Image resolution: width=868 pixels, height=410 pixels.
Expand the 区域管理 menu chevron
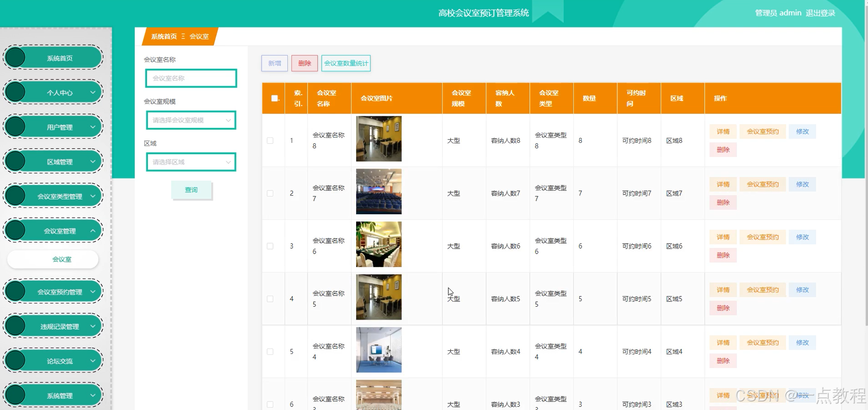[93, 161]
